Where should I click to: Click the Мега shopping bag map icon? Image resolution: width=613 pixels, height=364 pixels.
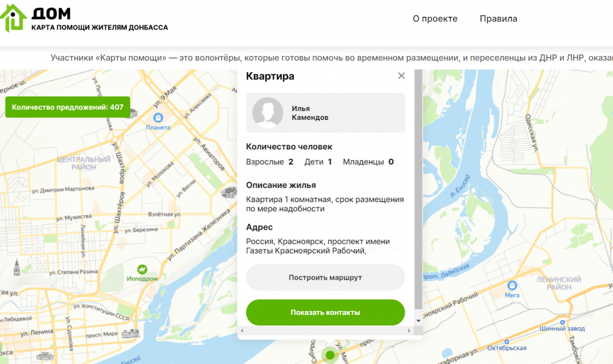(512, 285)
